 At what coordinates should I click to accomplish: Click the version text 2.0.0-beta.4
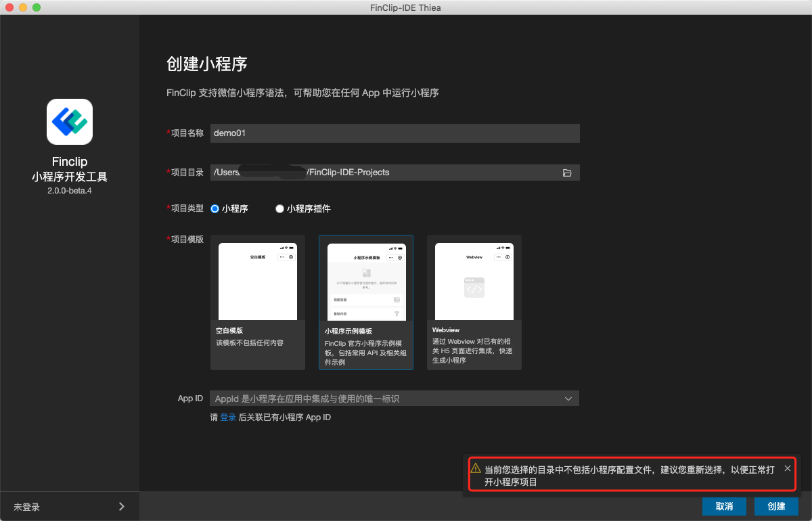(70, 191)
